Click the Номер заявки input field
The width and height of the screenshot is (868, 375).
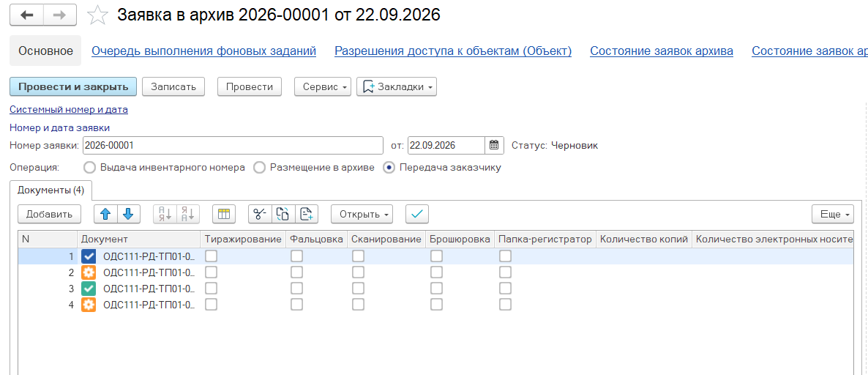point(233,146)
